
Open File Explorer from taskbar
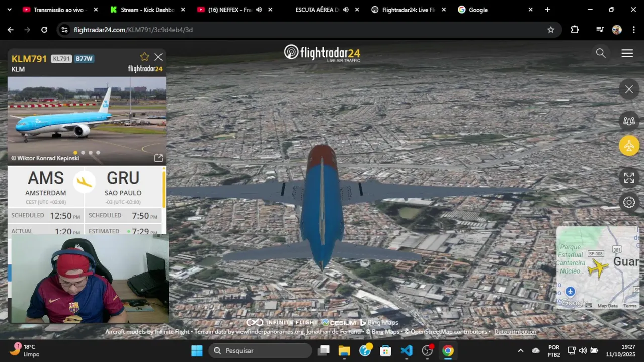pyautogui.click(x=344, y=350)
